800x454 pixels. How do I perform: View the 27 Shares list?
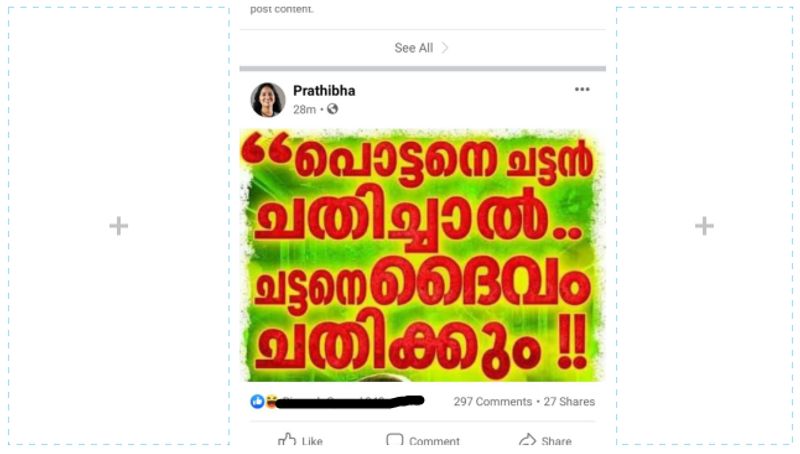coord(569,401)
